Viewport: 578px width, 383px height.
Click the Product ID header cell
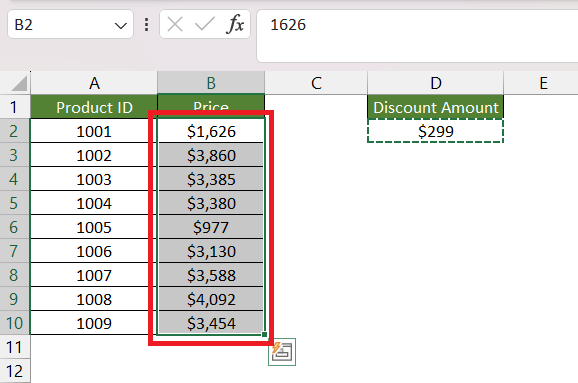click(94, 107)
